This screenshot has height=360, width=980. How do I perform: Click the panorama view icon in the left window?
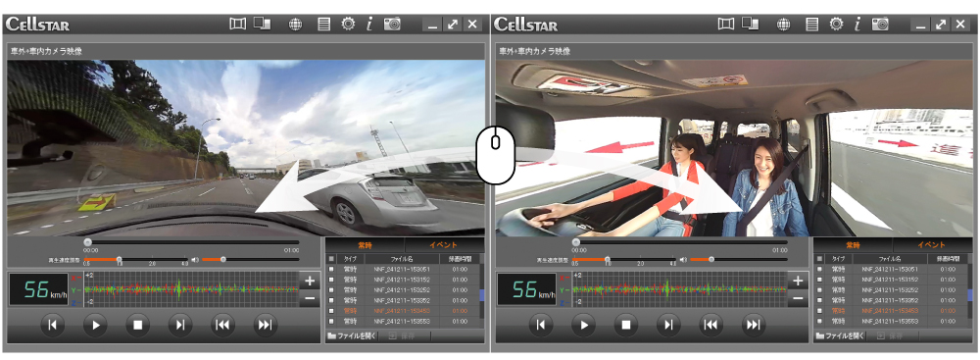[237, 25]
